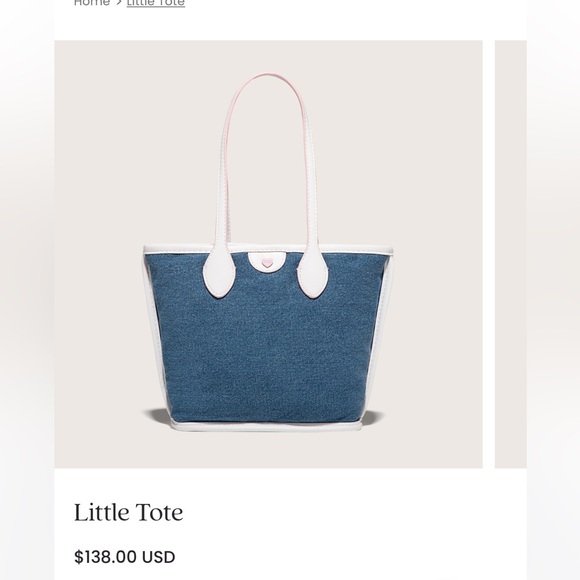Click the $138.00 price amount
Screen dimensions: 580x580
[x=105, y=557]
